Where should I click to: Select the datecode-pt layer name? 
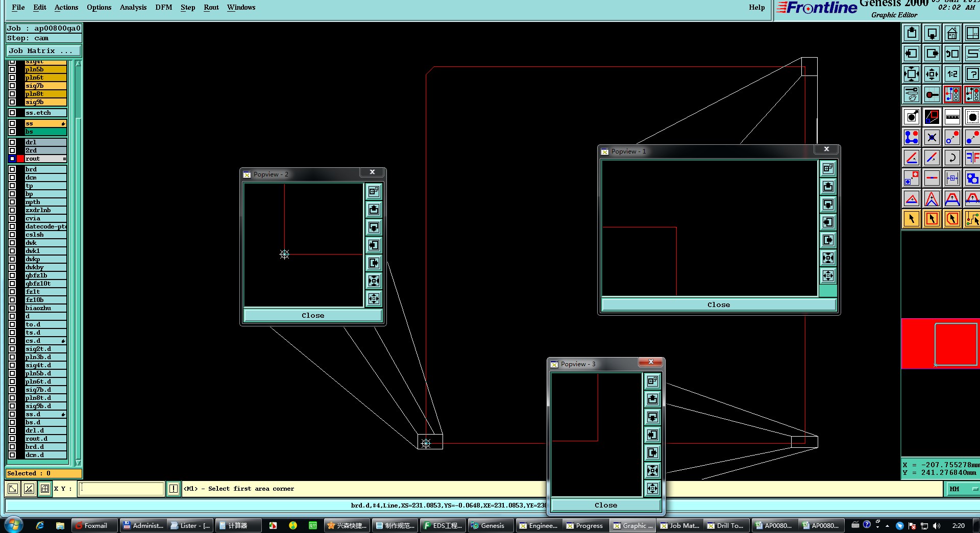point(45,226)
